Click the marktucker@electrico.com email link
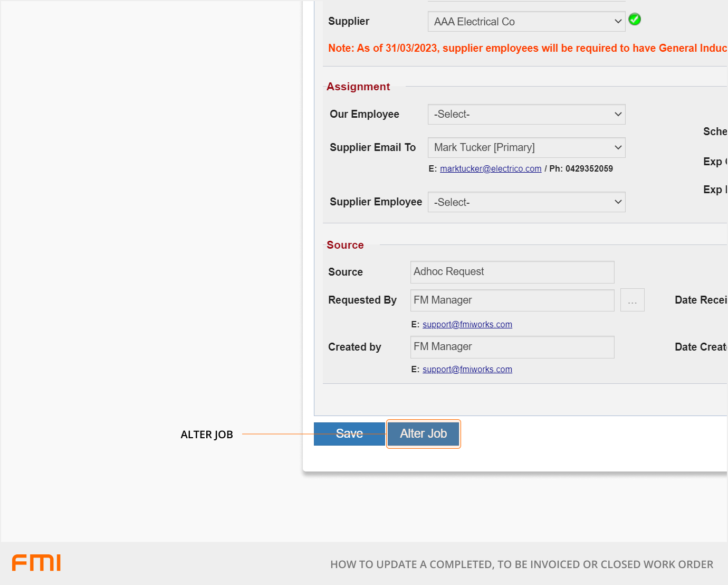This screenshot has height=585, width=728. click(x=491, y=169)
